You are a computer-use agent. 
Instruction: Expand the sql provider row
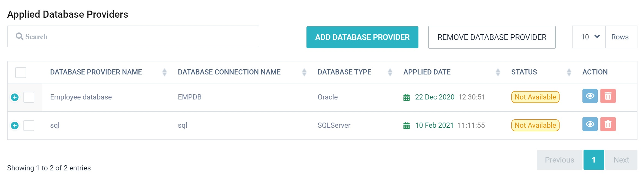point(15,126)
